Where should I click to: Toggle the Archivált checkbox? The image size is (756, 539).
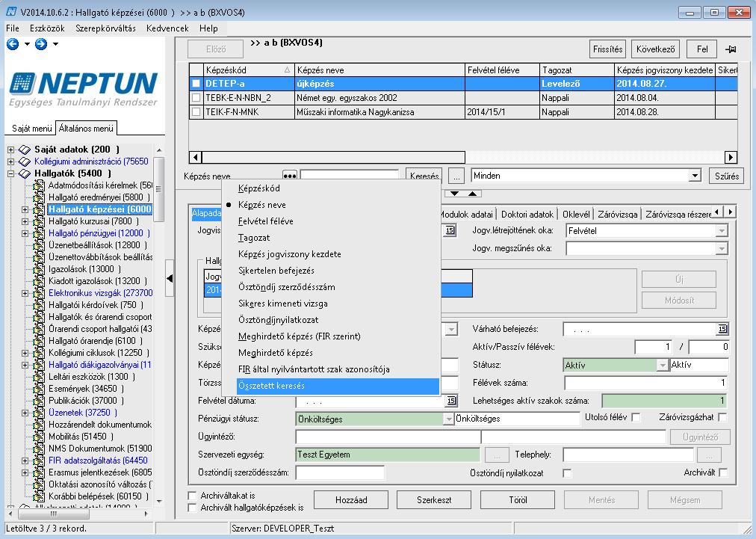[x=722, y=473]
